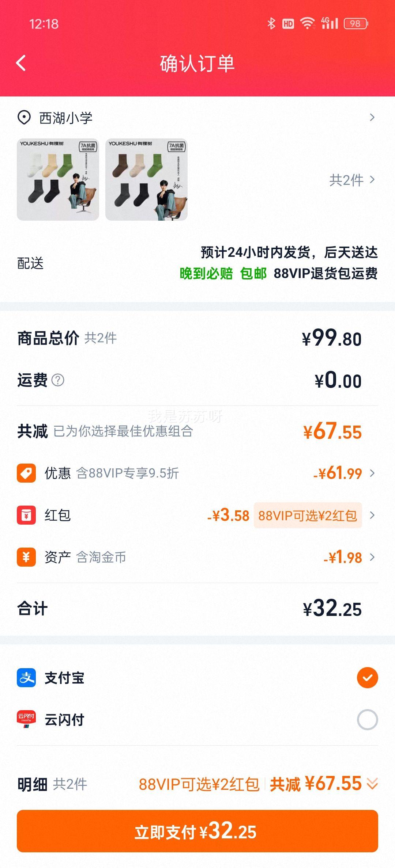Open 共2件 item list
This screenshot has width=395, height=868.
tap(352, 180)
